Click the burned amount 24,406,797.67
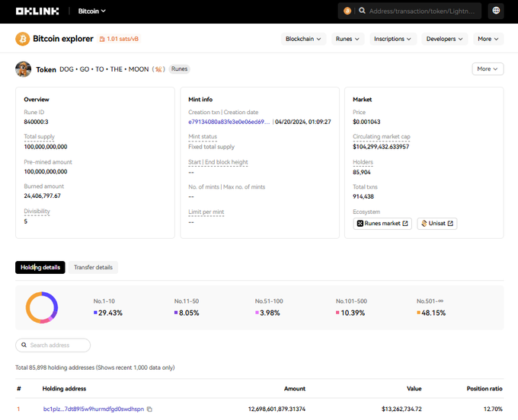The image size is (518, 420). [x=43, y=196]
